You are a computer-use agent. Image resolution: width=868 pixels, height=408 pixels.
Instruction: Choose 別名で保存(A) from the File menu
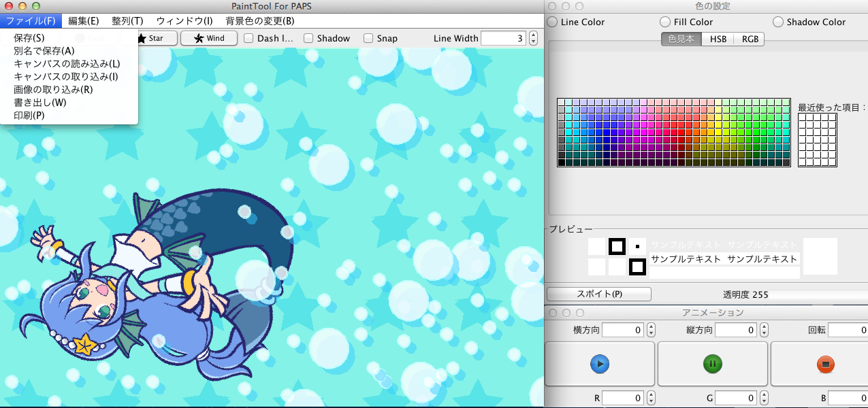(44, 51)
